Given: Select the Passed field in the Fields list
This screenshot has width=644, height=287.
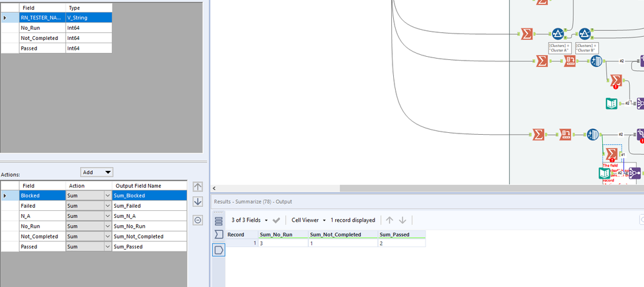Looking at the screenshot, I should 43,48.
